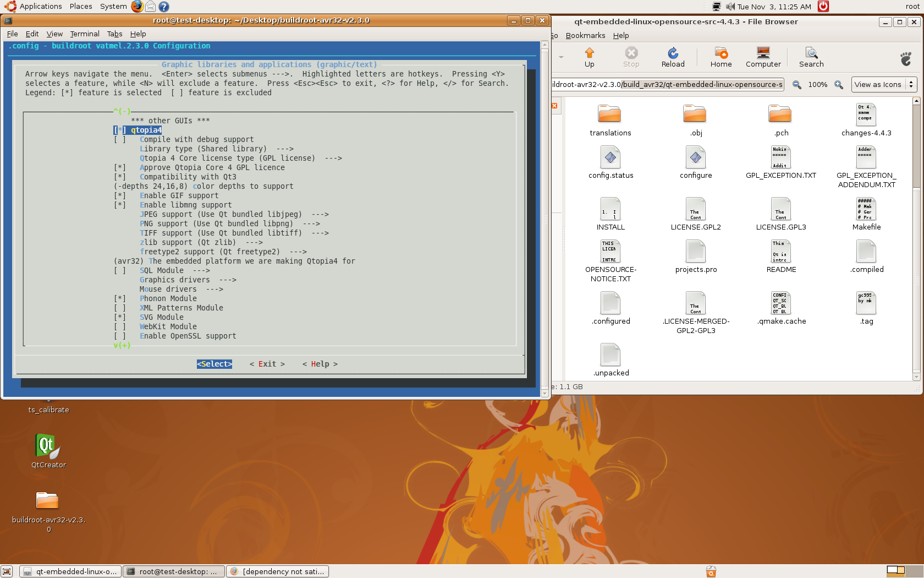Viewport: 924px width, 578px height.
Task: Select the translations folder
Action: click(x=610, y=121)
